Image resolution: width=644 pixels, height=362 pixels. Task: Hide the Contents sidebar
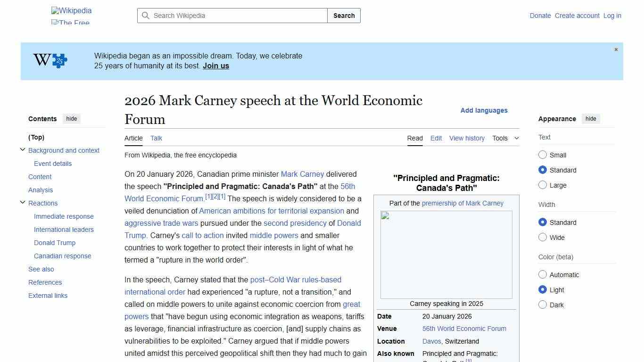pos(71,119)
